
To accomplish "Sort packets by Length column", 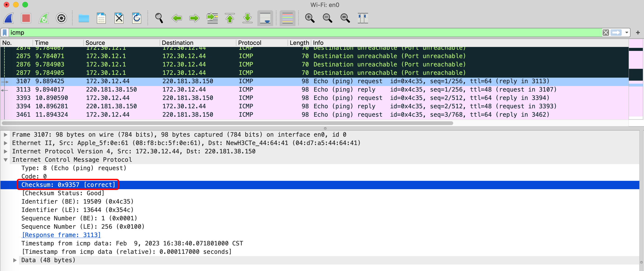I will (x=299, y=43).
